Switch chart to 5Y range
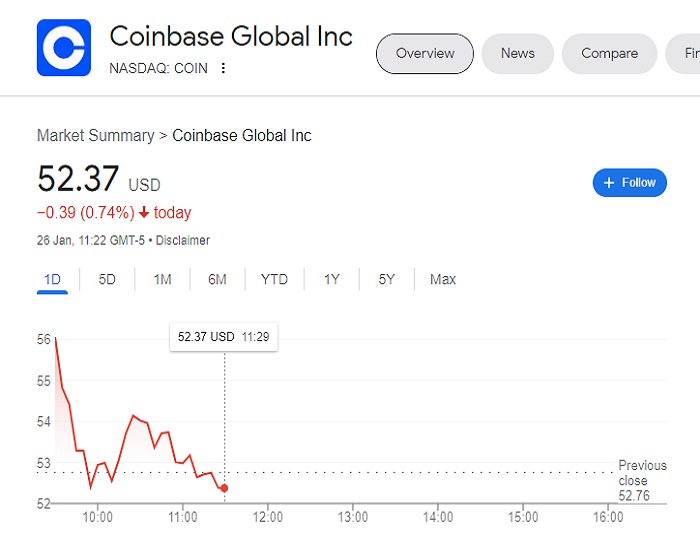 (x=387, y=279)
